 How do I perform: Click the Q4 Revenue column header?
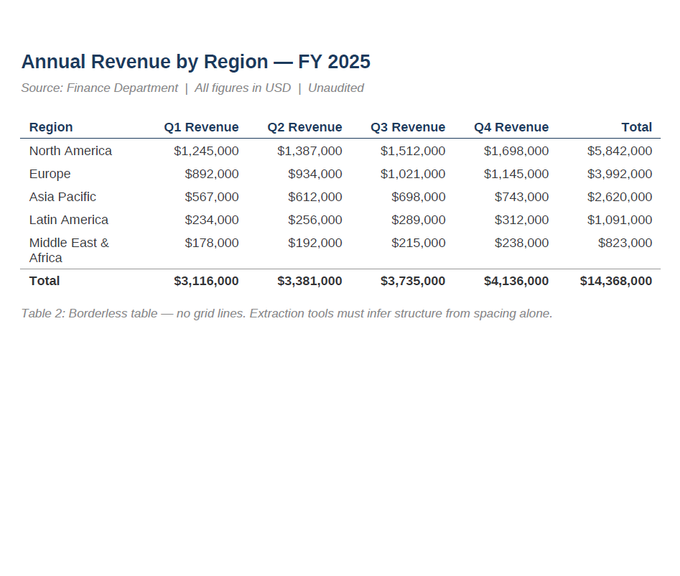tap(511, 127)
